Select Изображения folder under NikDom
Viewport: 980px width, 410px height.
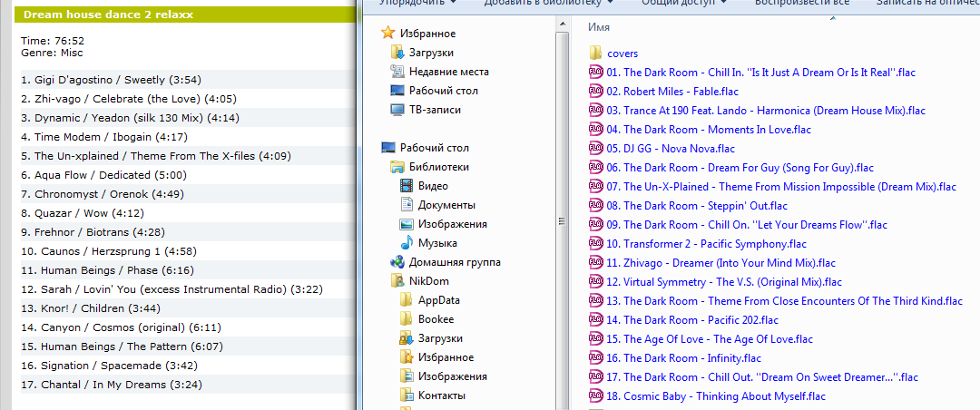tap(453, 376)
